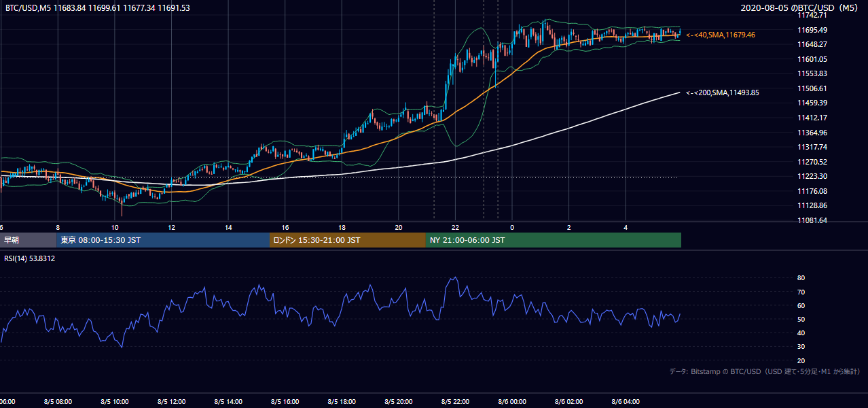
Task: Click price axis value 11223.30
Action: (x=812, y=176)
